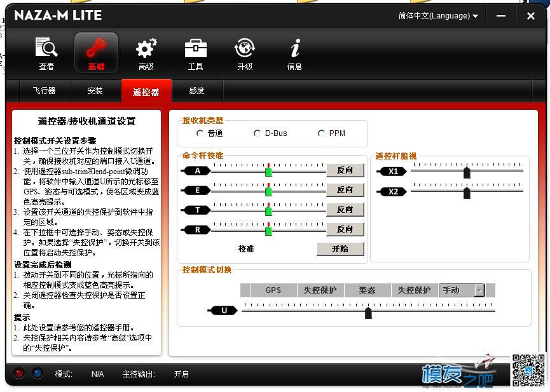Click the 姿态 mode zone
The image size is (550, 392).
pyautogui.click(x=368, y=290)
